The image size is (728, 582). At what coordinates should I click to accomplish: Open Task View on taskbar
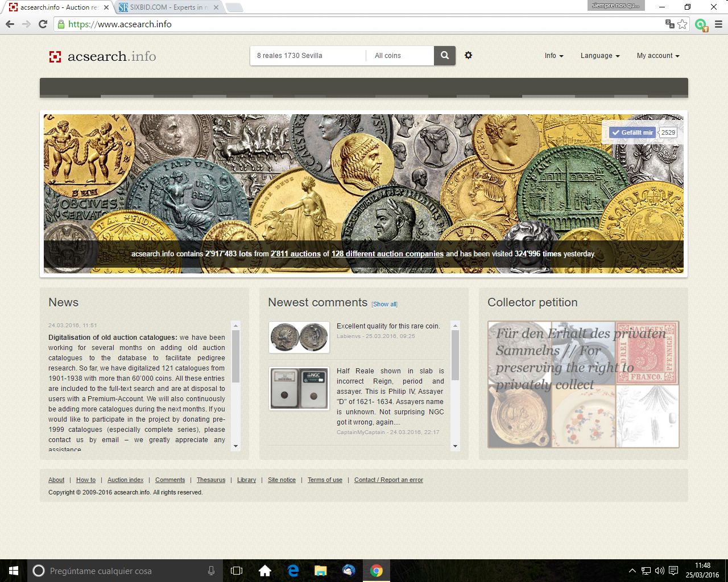click(x=237, y=571)
